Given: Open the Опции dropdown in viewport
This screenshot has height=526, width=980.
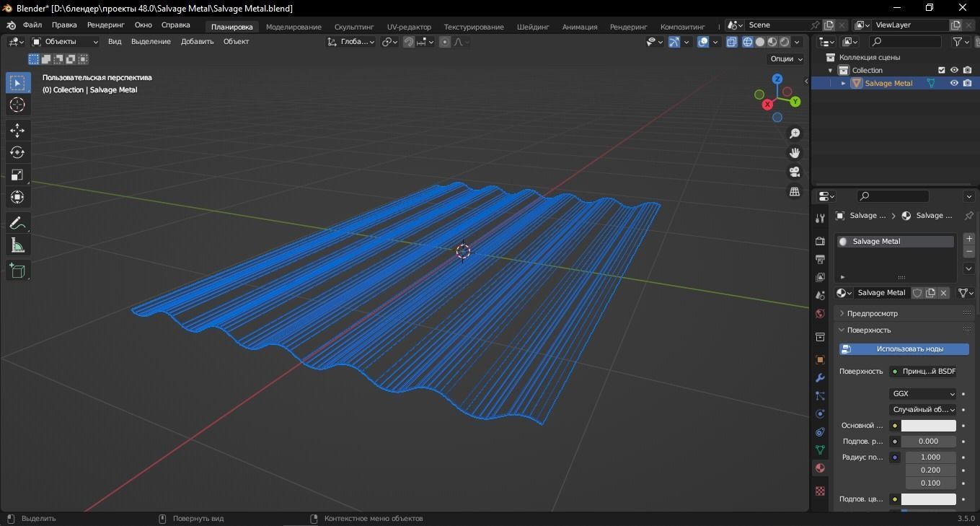Looking at the screenshot, I should [786, 59].
